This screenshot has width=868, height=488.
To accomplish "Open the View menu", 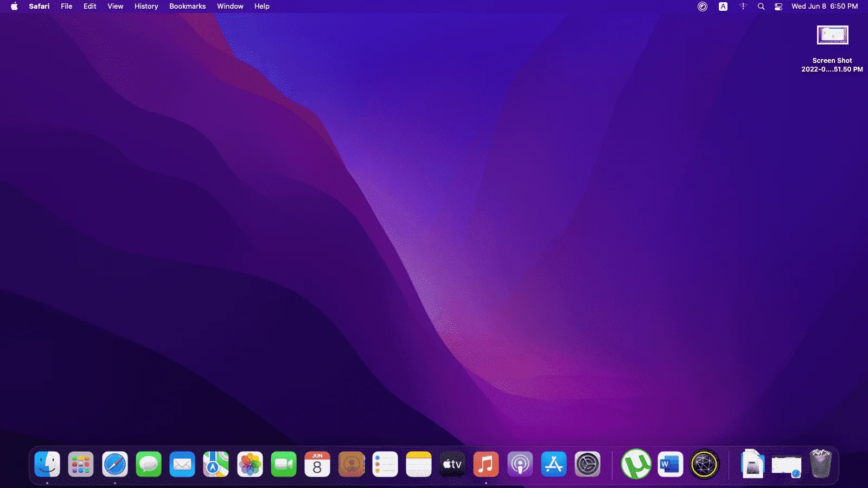I will coord(116,7).
